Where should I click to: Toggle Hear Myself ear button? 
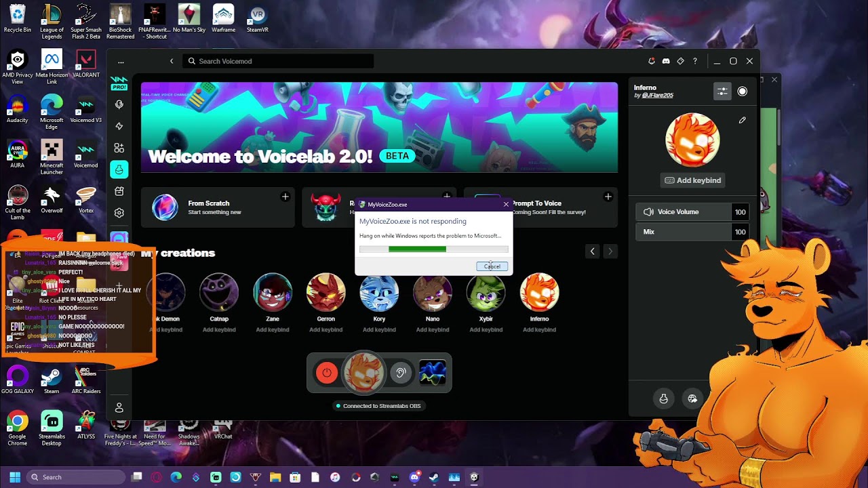click(401, 373)
